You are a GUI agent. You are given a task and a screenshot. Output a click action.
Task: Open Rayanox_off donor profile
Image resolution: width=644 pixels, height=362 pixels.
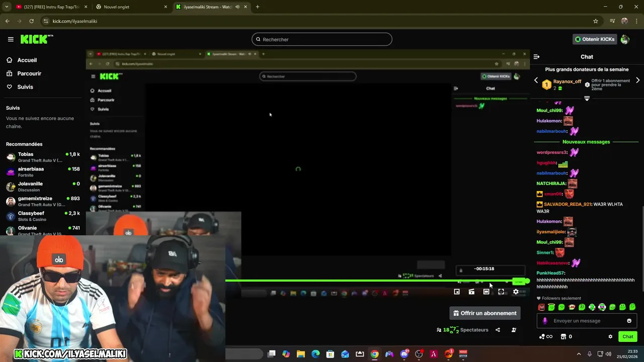coord(567,81)
